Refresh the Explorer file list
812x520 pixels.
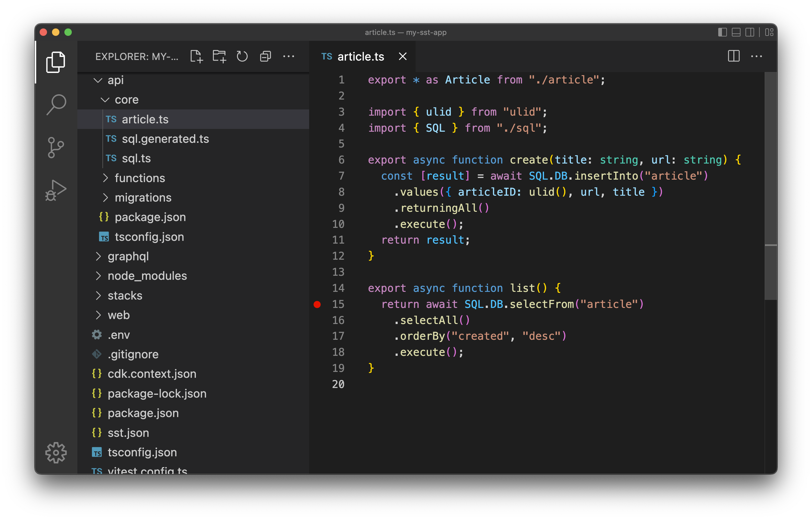pyautogui.click(x=242, y=56)
